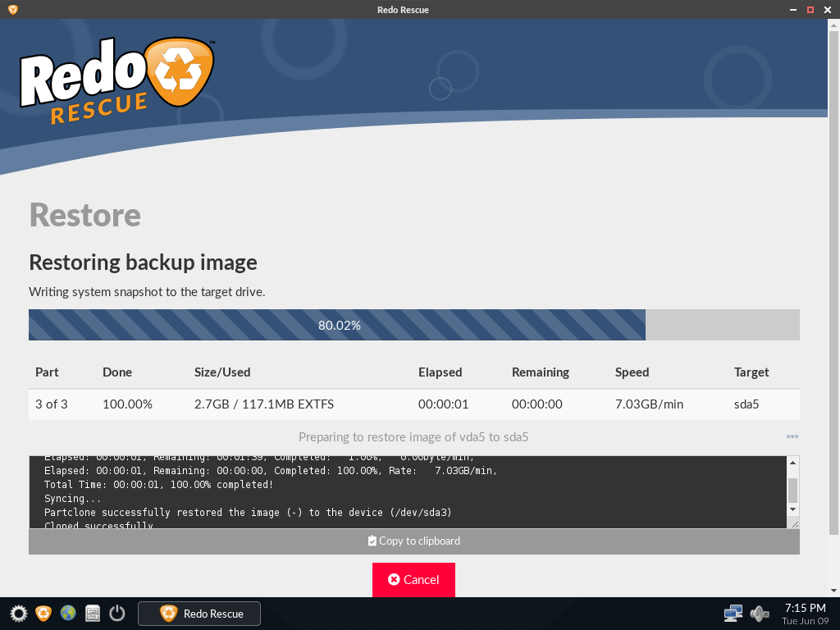Click the log scrollbar's up arrow

pos(792,462)
